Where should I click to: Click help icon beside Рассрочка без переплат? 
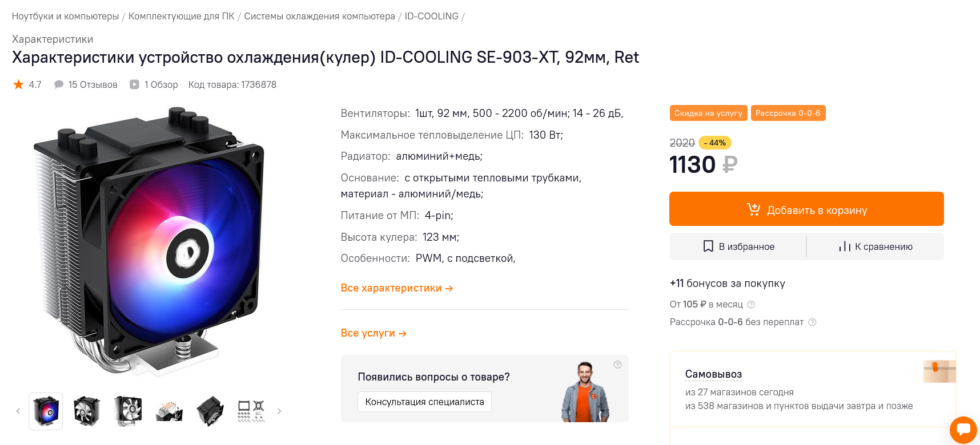click(812, 322)
